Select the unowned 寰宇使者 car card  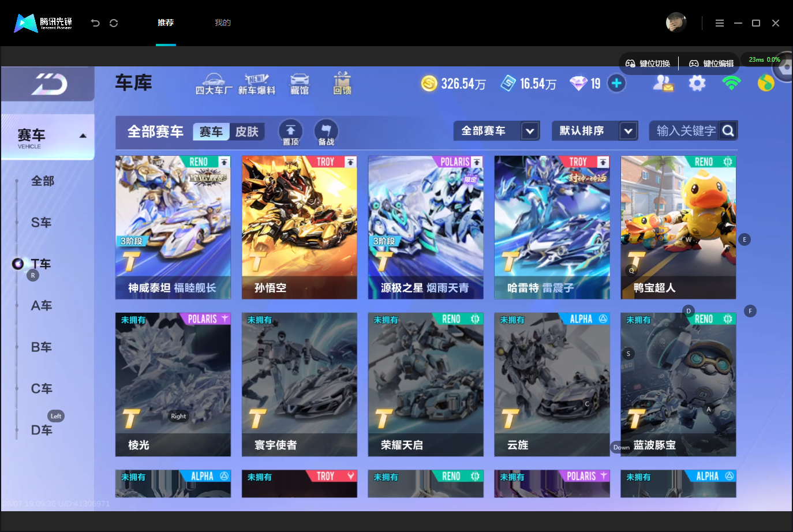point(300,385)
